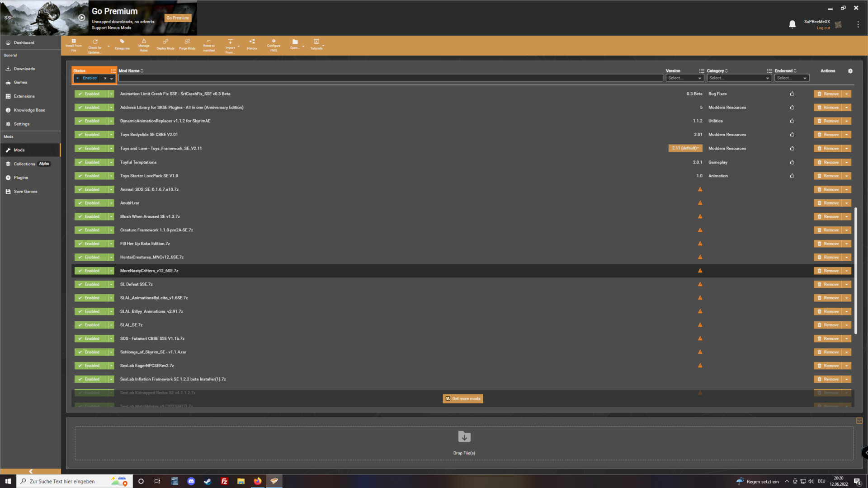This screenshot has width=868, height=488.
Task: Click mod list vertical scrollbar
Action: pyautogui.click(x=856, y=271)
